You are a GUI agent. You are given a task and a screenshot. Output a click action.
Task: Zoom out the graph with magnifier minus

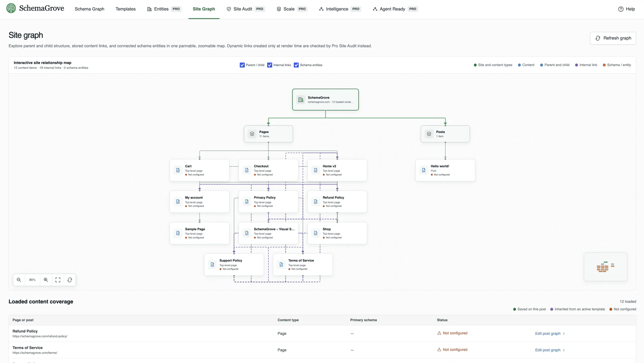[19, 280]
